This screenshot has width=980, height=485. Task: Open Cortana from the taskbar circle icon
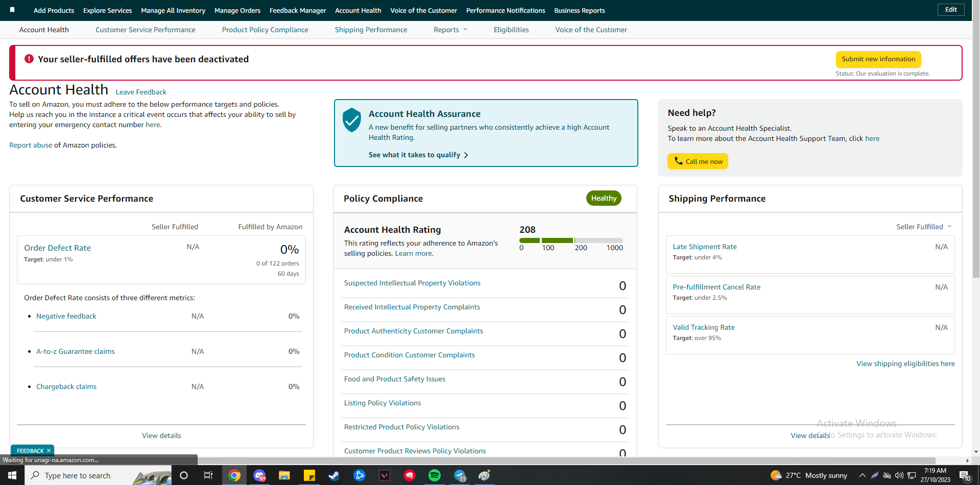click(184, 475)
